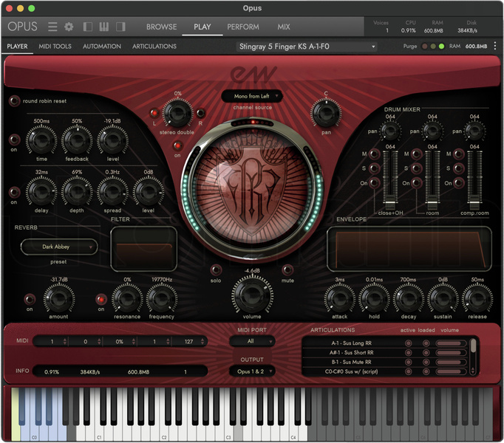Click the red Purge indicator dot
This screenshot has height=443, width=504.
[424, 47]
